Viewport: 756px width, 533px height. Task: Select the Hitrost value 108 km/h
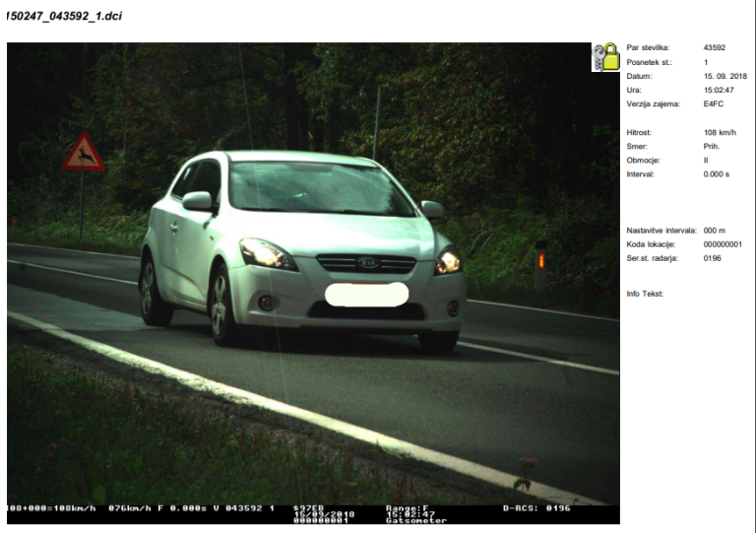pyautogui.click(x=721, y=132)
